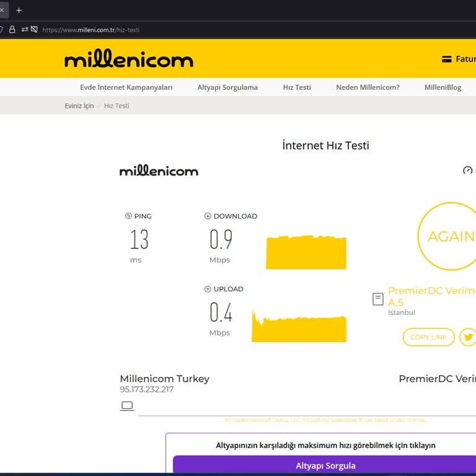The image size is (476, 476).
Task: Click the 0.4 Mbps upload value
Action: click(x=221, y=312)
